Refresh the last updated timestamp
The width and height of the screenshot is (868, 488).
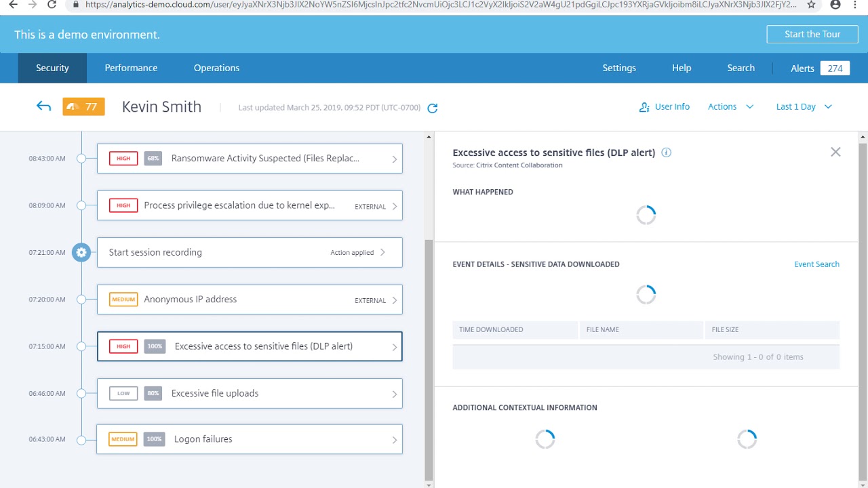[433, 108]
